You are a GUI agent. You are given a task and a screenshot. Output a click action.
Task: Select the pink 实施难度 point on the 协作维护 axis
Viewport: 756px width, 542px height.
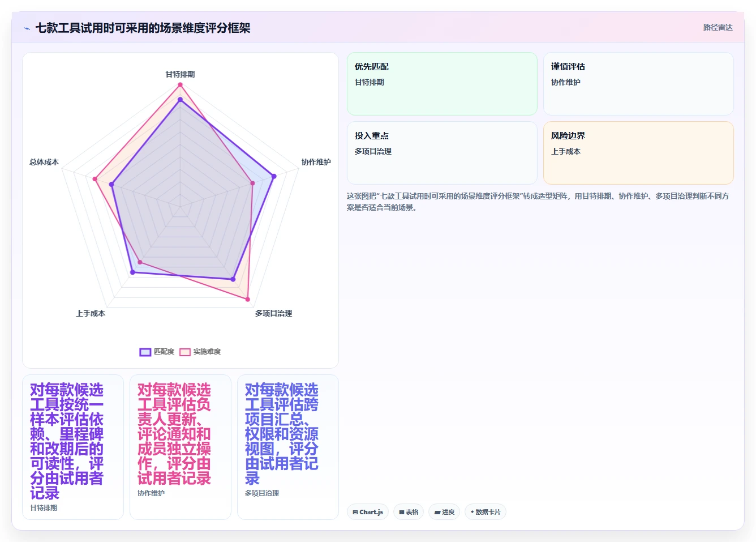252,183
